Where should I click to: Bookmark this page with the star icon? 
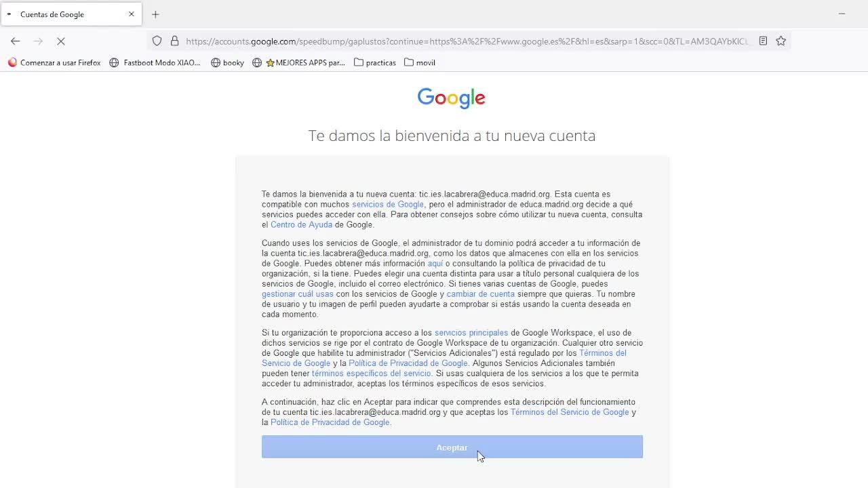click(781, 41)
